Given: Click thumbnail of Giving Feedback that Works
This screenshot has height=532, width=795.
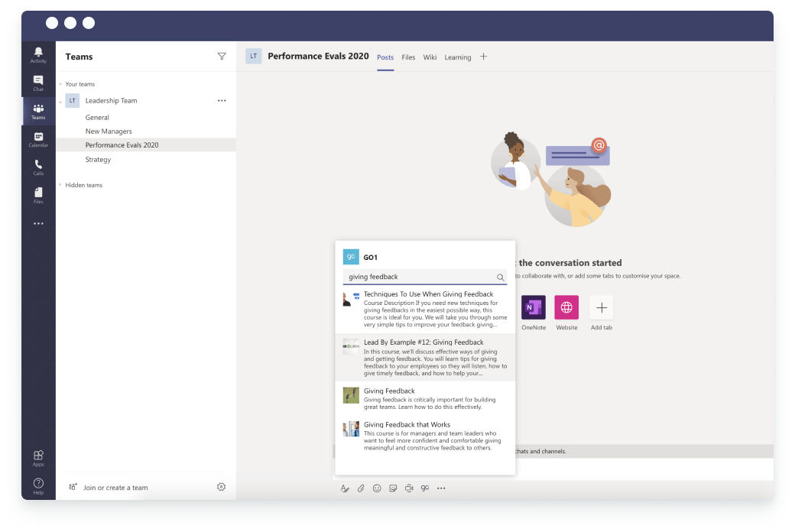Looking at the screenshot, I should (x=351, y=429).
